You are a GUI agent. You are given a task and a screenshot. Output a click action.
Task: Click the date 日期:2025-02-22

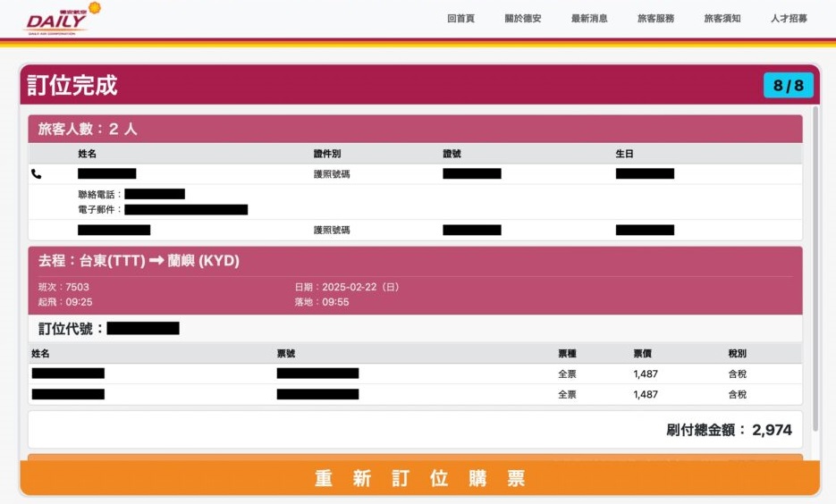pyautogui.click(x=347, y=287)
